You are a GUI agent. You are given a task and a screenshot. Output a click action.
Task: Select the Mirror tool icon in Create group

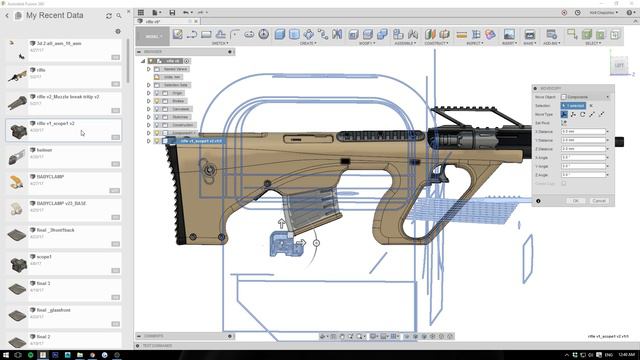(337, 34)
